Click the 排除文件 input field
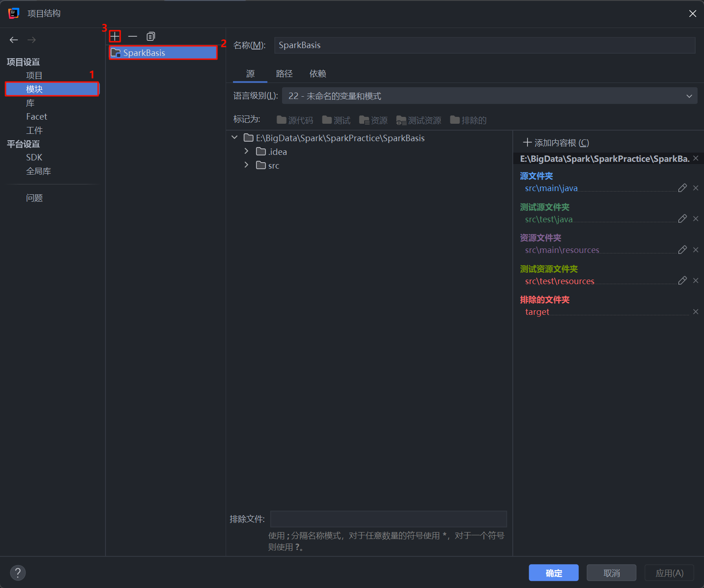 click(388, 519)
